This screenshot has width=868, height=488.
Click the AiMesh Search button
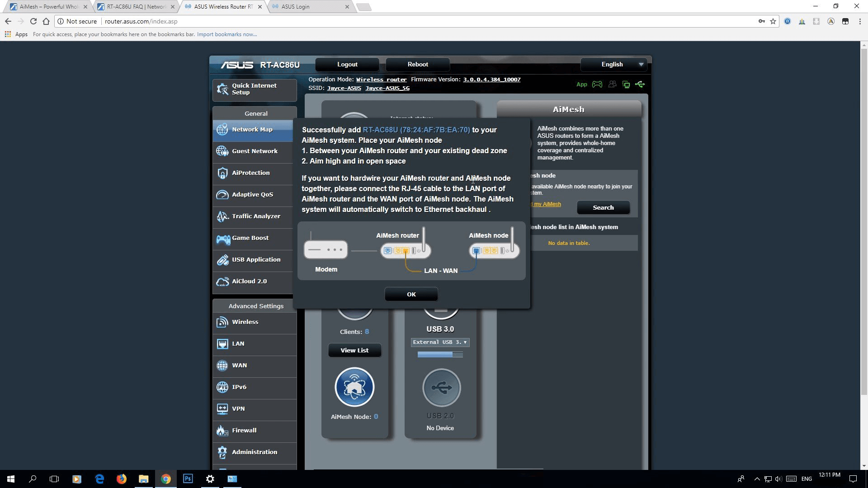[603, 208]
